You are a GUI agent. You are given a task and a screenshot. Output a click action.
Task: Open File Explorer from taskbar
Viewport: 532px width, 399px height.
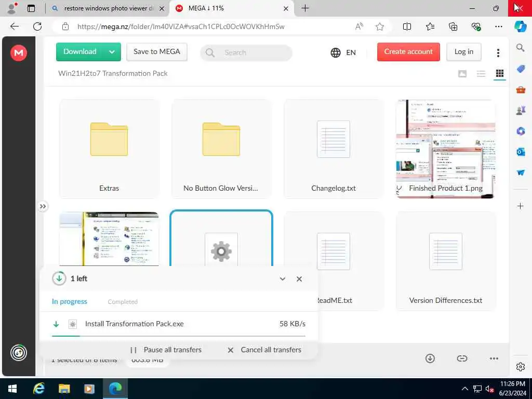point(64,389)
